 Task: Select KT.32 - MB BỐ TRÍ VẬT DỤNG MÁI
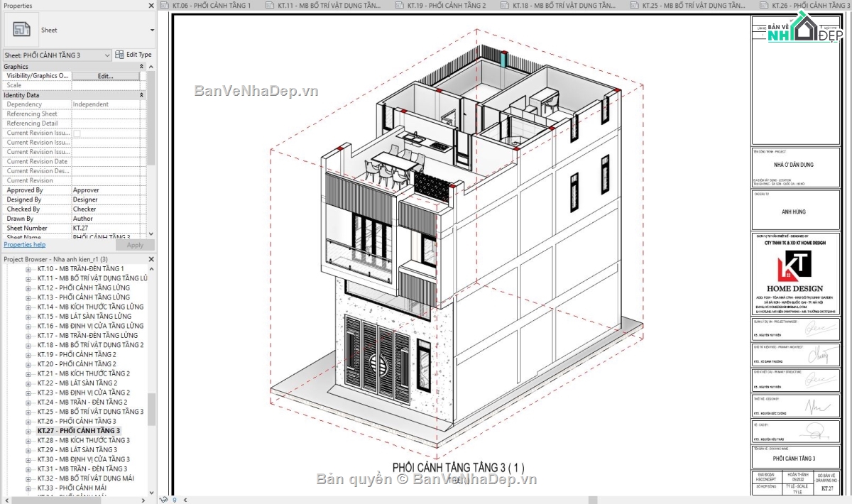point(86,478)
